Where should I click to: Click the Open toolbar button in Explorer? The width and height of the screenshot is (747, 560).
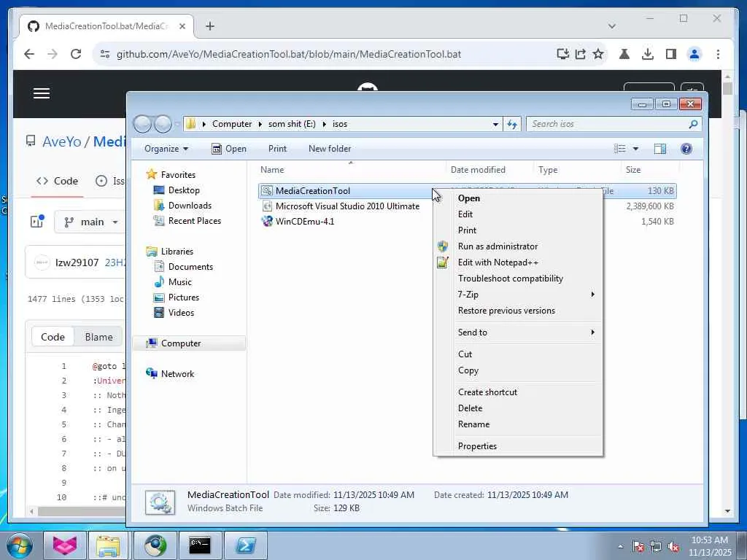coord(229,149)
